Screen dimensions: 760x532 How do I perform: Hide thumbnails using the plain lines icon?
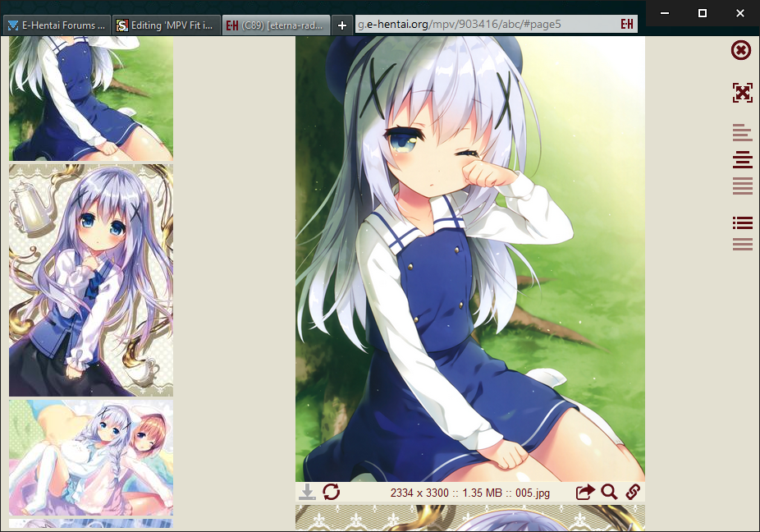tap(742, 244)
